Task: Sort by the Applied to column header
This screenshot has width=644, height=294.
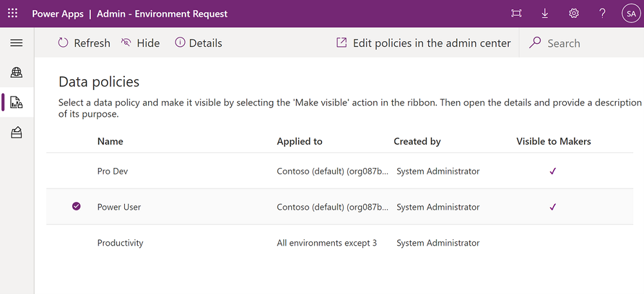Action: pos(299,142)
